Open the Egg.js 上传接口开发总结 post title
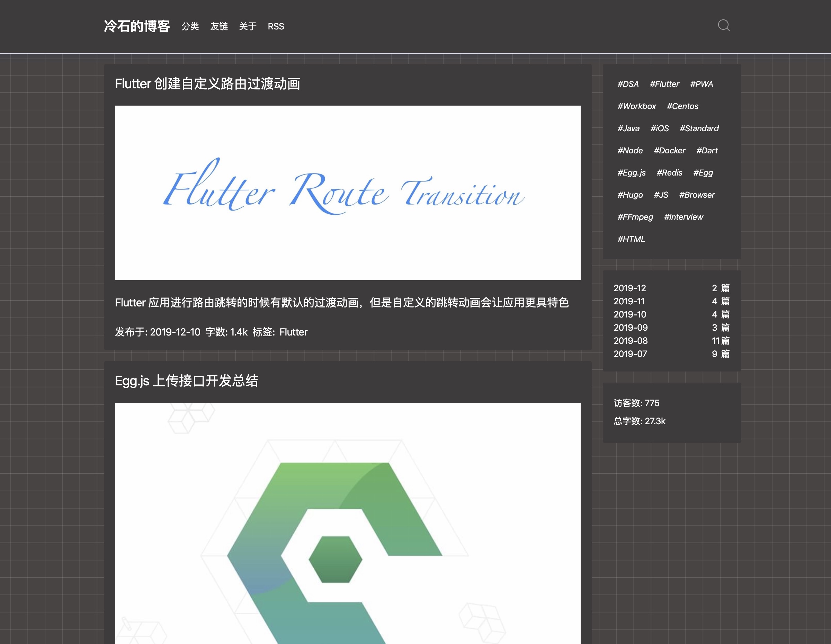This screenshot has height=644, width=831. coord(186,381)
